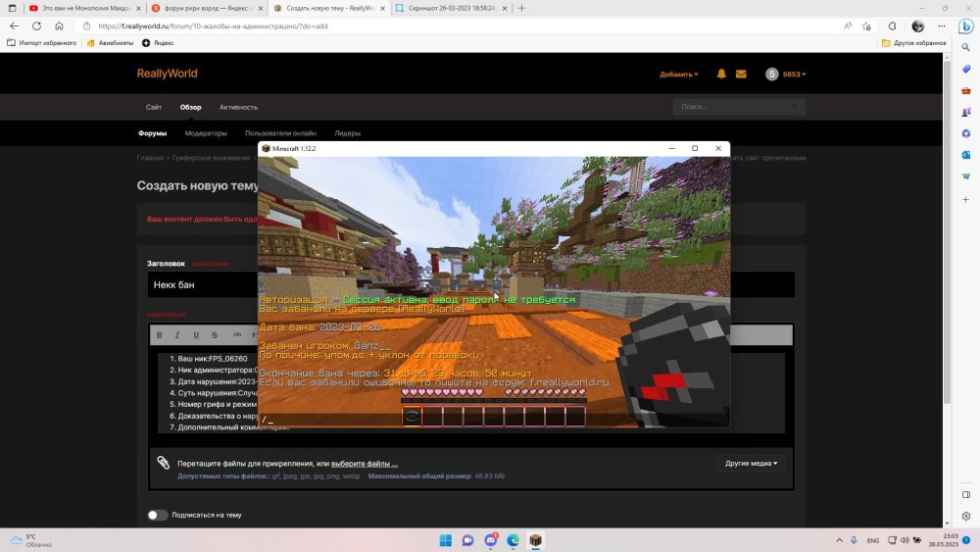Go back with the browser arrow
Image resolution: width=980 pixels, height=552 pixels.
point(15,26)
